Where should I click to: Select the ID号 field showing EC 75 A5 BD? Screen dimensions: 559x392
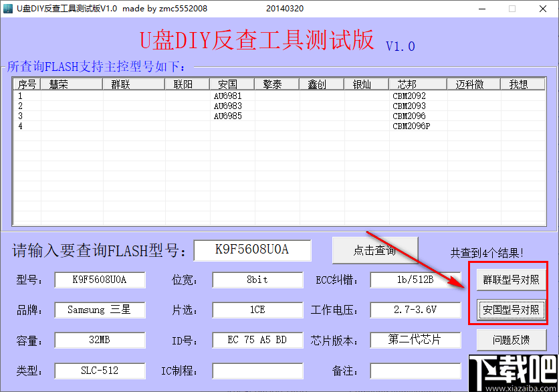pos(257,340)
